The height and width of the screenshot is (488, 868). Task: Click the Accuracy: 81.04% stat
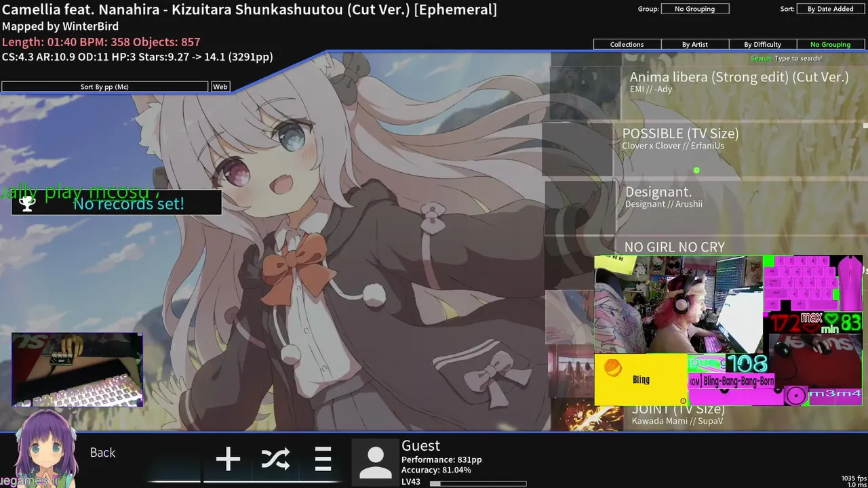[436, 470]
